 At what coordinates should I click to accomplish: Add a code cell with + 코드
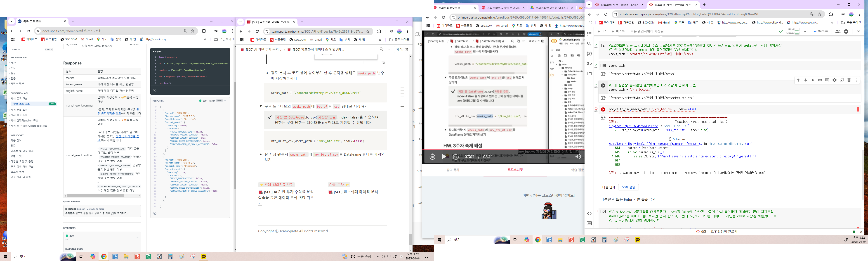click(602, 31)
